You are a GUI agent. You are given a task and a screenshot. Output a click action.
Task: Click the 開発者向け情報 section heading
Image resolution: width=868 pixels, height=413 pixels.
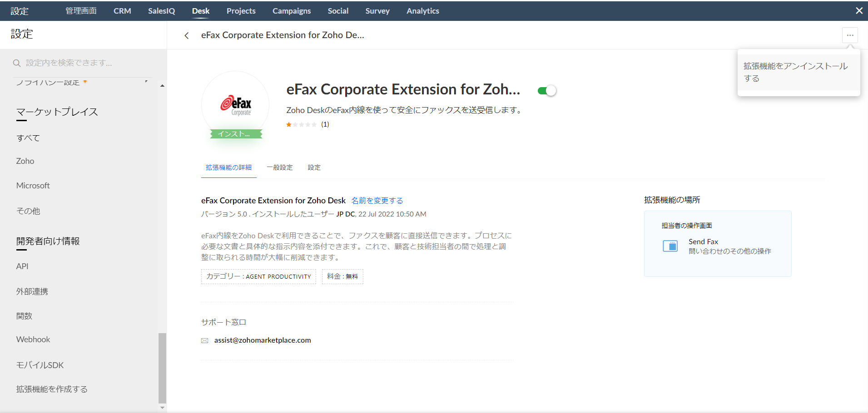click(48, 241)
